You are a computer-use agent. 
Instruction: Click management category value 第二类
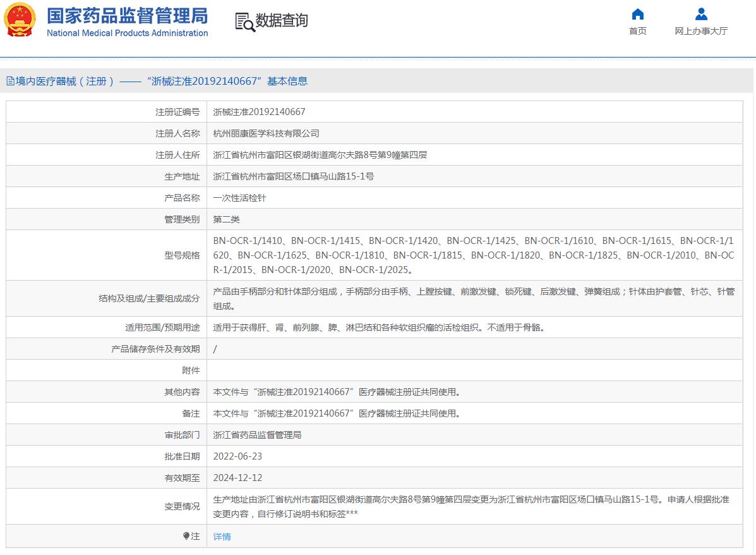227,219
